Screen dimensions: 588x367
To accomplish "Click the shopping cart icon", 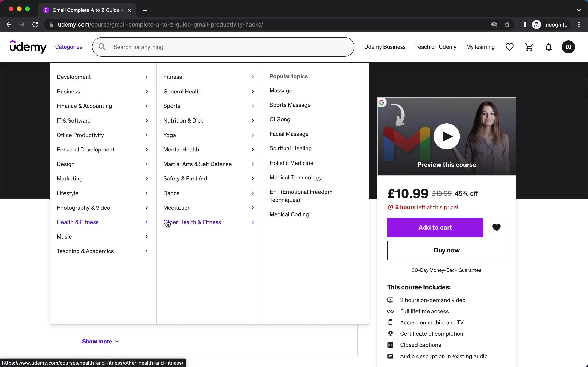I will tap(529, 46).
